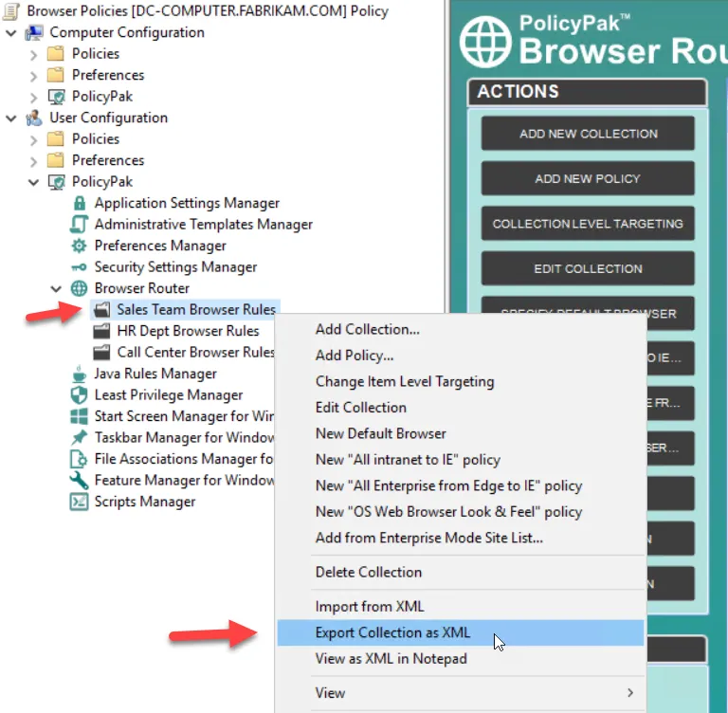
Task: Choose View as XML in Notepad
Action: pyautogui.click(x=460, y=659)
